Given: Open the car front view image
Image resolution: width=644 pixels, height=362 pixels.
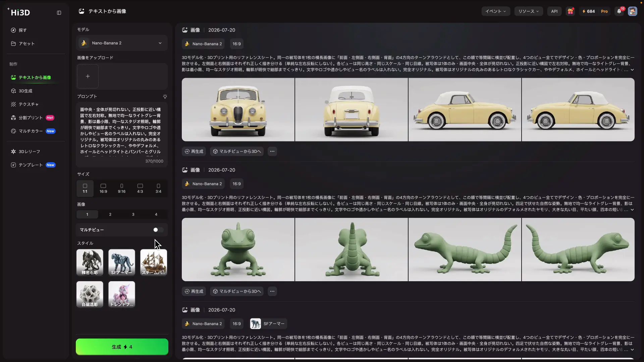Looking at the screenshot, I should [x=238, y=110].
